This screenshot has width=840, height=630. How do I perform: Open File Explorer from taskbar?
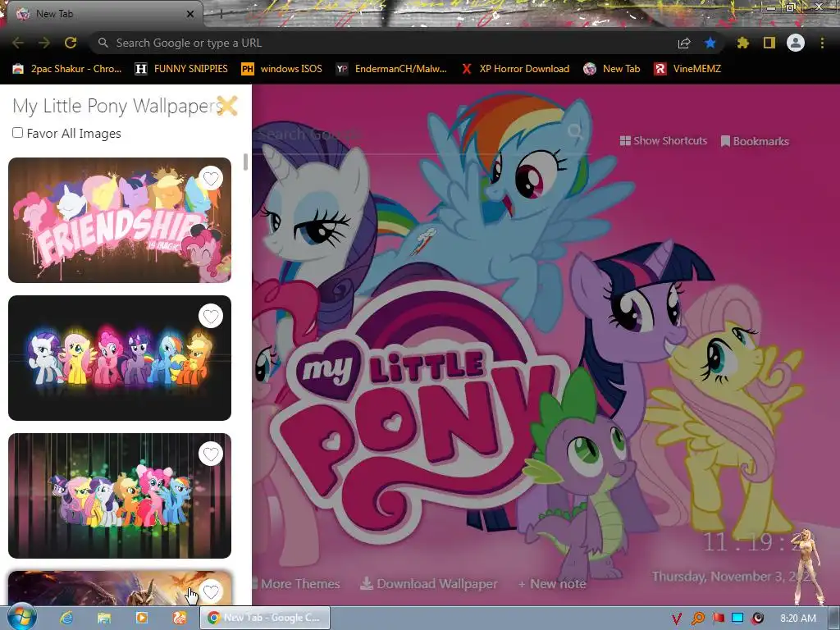pos(104,618)
